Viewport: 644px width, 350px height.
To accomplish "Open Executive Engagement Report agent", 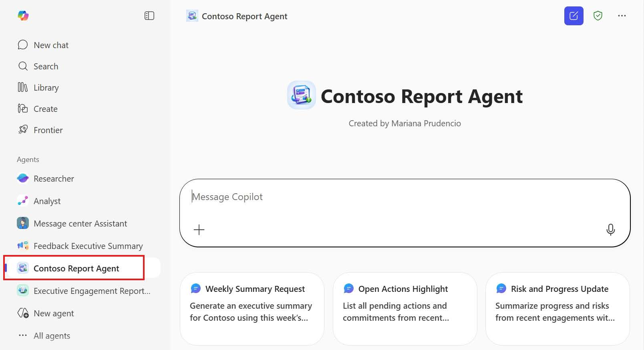I will pos(84,291).
